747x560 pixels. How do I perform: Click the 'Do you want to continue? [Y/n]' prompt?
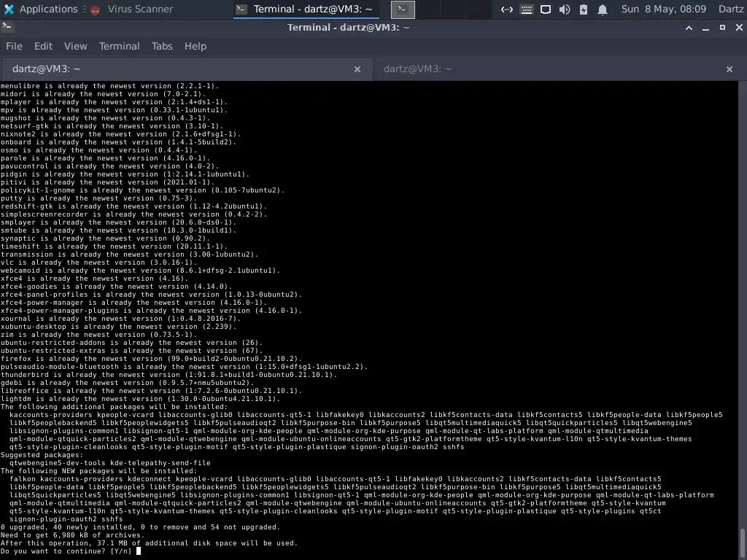tap(66, 551)
